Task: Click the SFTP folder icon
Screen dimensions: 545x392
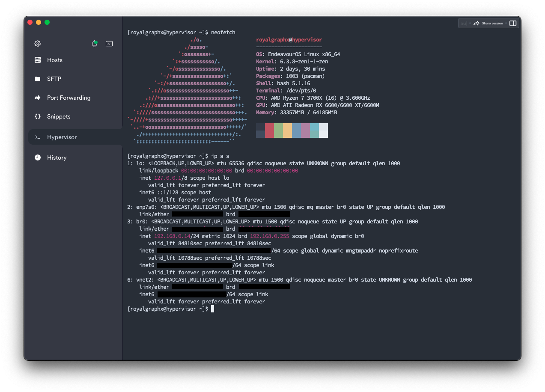Action: point(38,79)
